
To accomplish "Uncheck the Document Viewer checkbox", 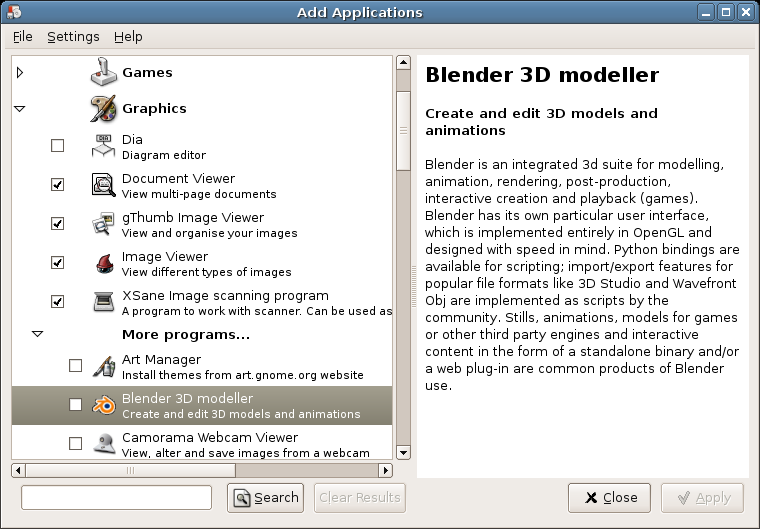I will tap(57, 184).
